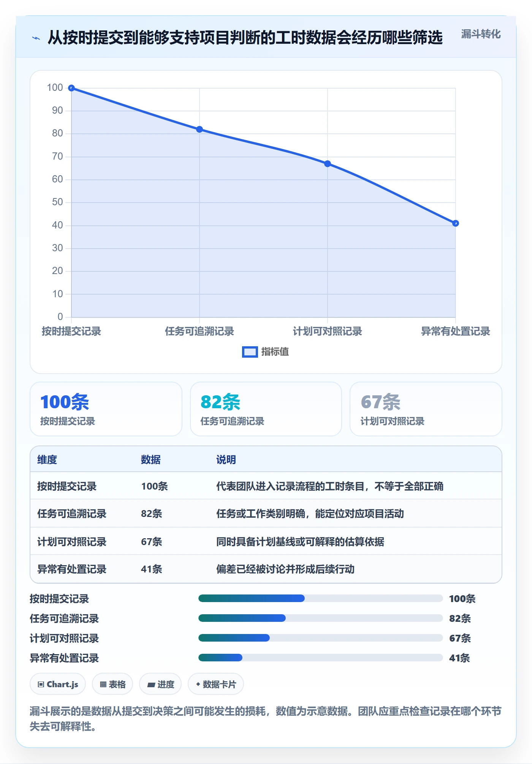The width and height of the screenshot is (532, 764).
Task: Click the 说明 column header
Action: (226, 460)
